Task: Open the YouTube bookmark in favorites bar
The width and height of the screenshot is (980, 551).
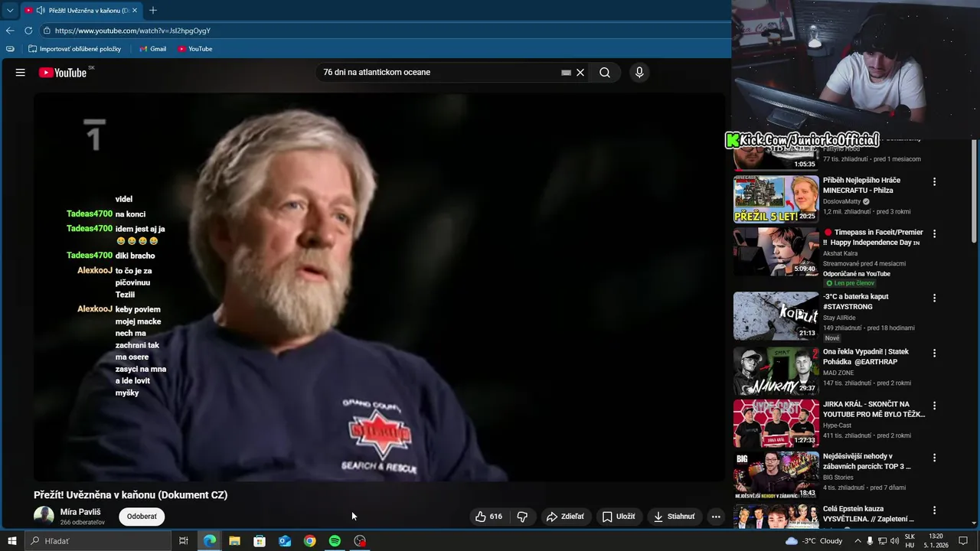Action: tap(194, 49)
